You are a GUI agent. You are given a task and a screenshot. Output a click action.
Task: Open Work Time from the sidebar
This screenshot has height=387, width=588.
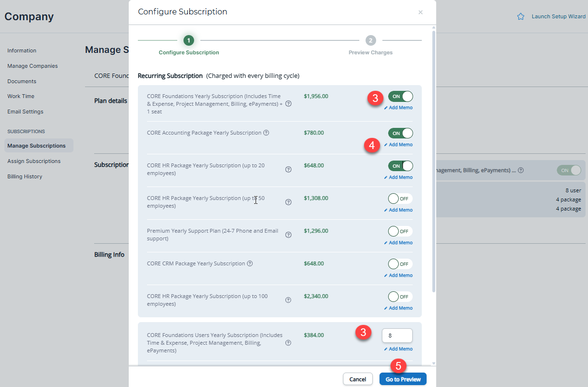21,96
